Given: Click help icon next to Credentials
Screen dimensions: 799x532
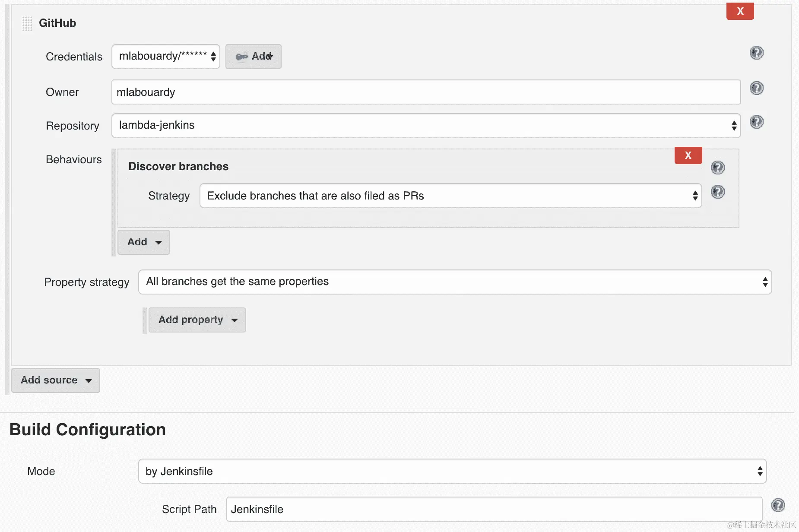Looking at the screenshot, I should [x=756, y=53].
